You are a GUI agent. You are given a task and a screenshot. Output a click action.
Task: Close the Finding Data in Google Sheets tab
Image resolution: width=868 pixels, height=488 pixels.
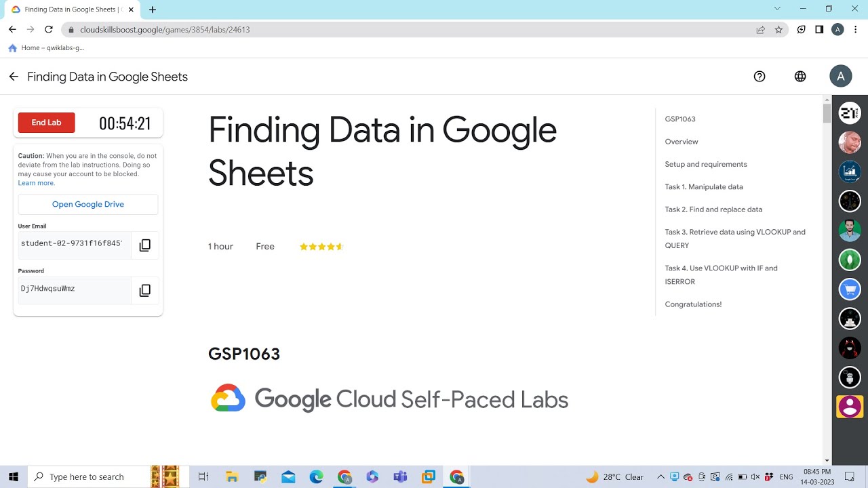[132, 9]
